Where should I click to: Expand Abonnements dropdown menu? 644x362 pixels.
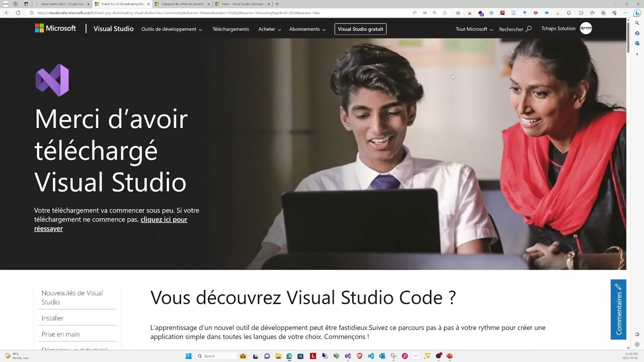pos(307,29)
